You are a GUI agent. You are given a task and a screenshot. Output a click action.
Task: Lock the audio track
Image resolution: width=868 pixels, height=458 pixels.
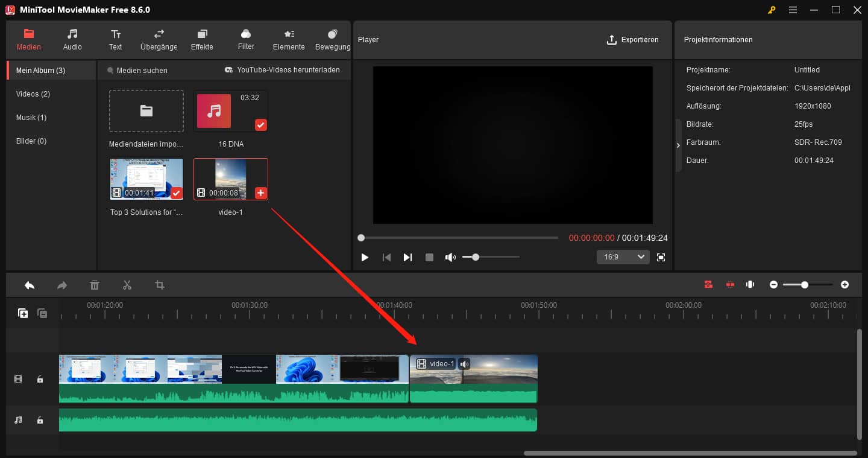pyautogui.click(x=40, y=420)
